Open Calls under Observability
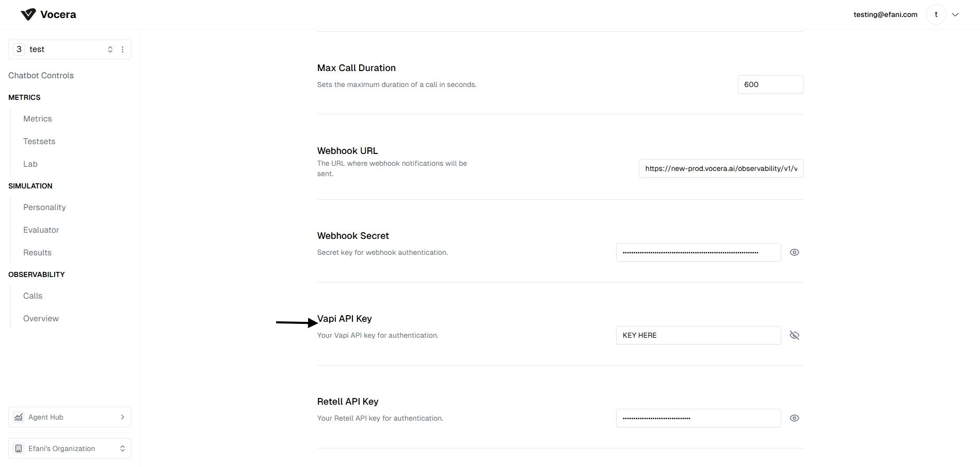 coord(33,296)
